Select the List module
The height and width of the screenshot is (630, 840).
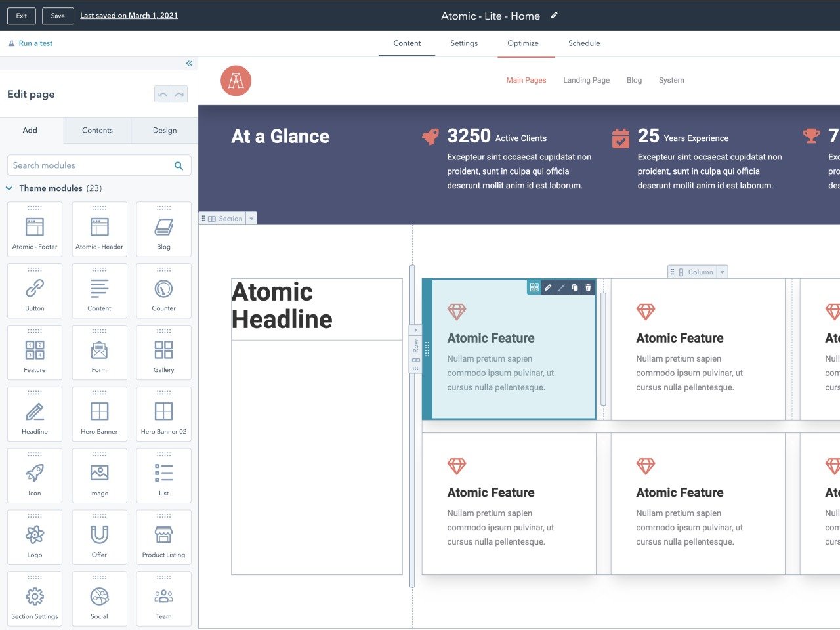163,476
